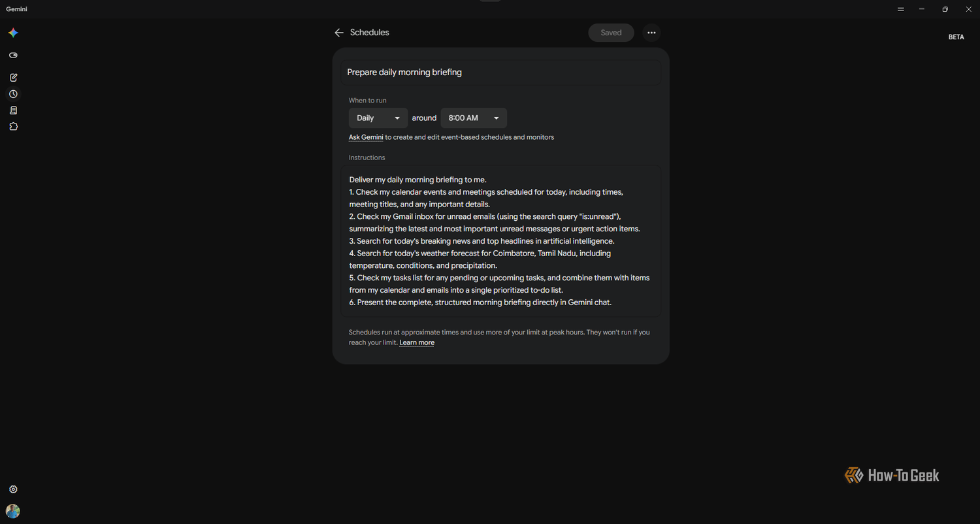Click the profile avatar picture
The width and height of the screenshot is (980, 524).
tap(13, 511)
